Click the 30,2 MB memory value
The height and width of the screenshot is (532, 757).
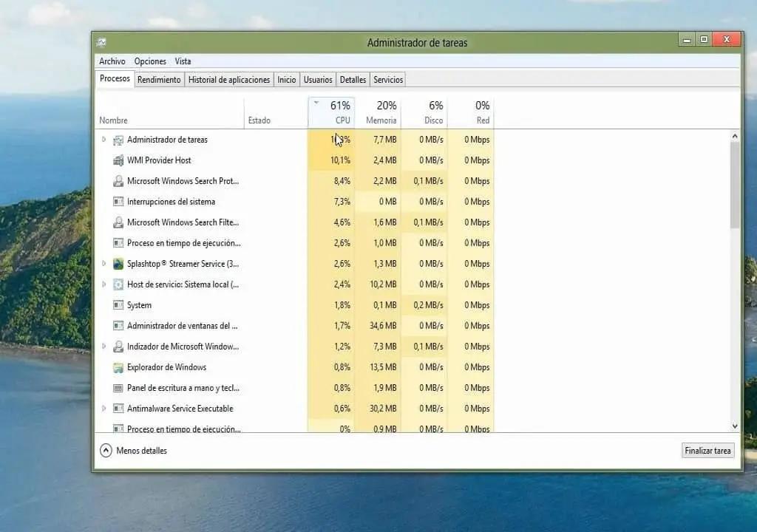click(384, 409)
